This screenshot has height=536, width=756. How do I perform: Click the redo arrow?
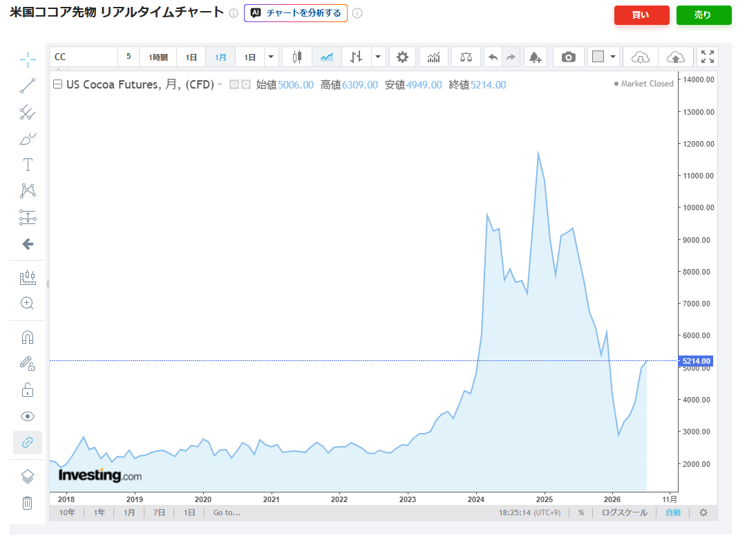[511, 57]
